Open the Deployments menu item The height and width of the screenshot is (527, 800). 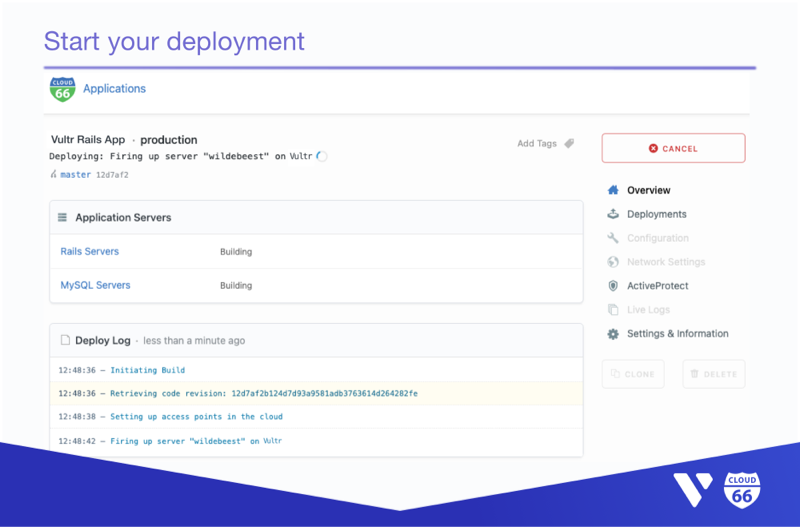(x=657, y=214)
